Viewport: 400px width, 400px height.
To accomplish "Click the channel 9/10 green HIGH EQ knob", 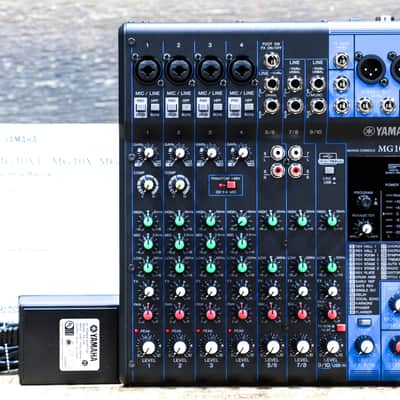I will click(332, 221).
